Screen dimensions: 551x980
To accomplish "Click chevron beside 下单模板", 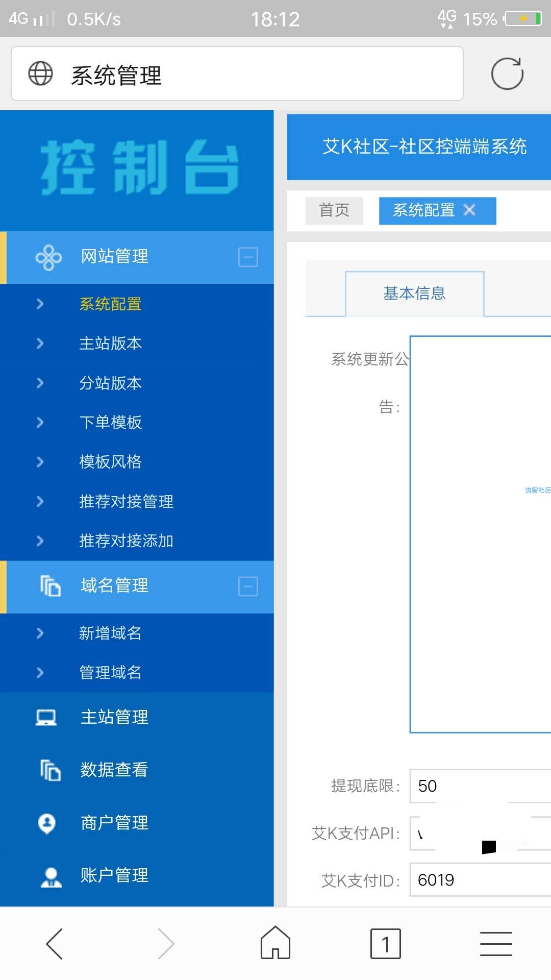I will tap(40, 423).
